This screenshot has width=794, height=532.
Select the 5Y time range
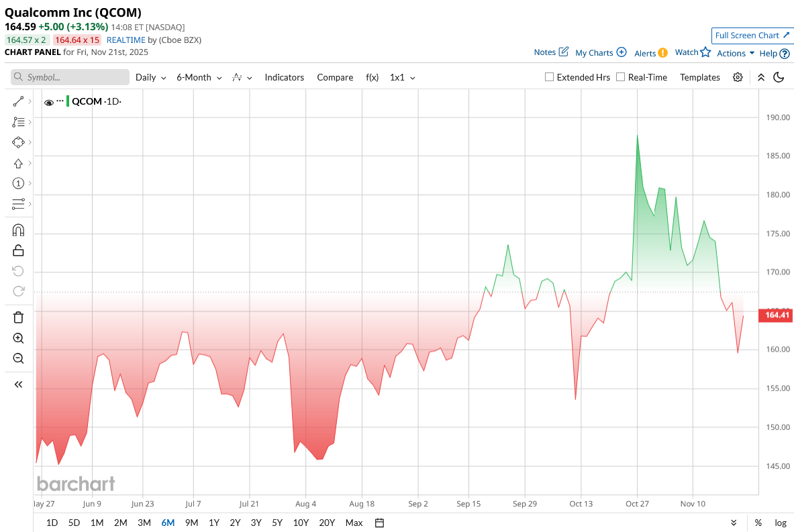[277, 523]
